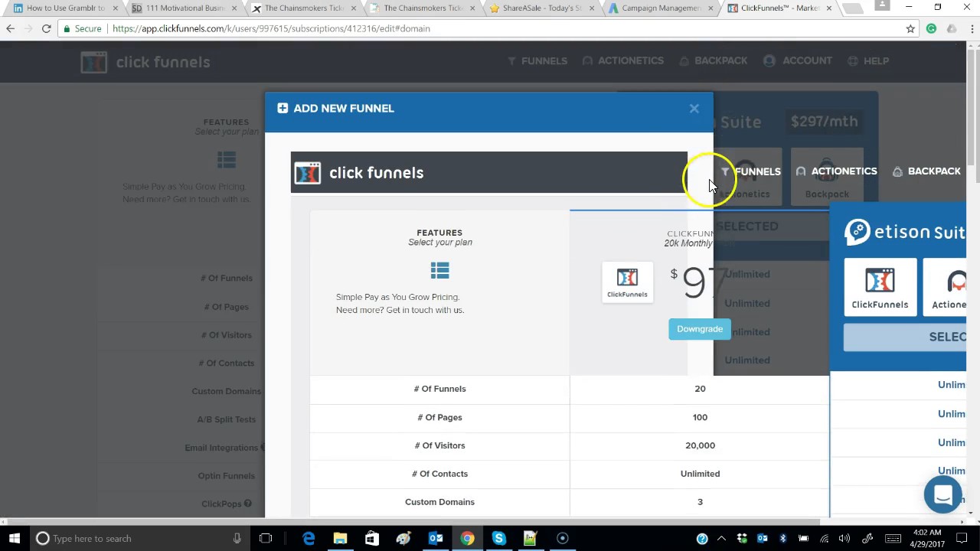Click ClickPops help question icon
980x551 pixels.
coord(247,504)
